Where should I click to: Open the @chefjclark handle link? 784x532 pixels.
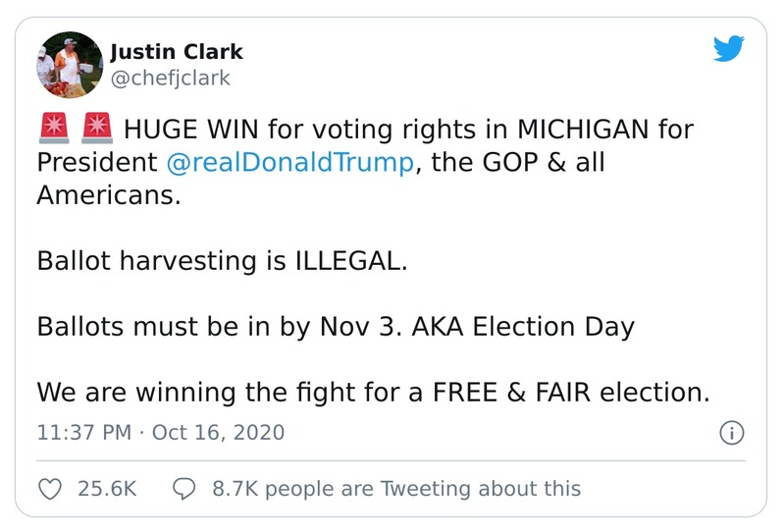coord(170,78)
